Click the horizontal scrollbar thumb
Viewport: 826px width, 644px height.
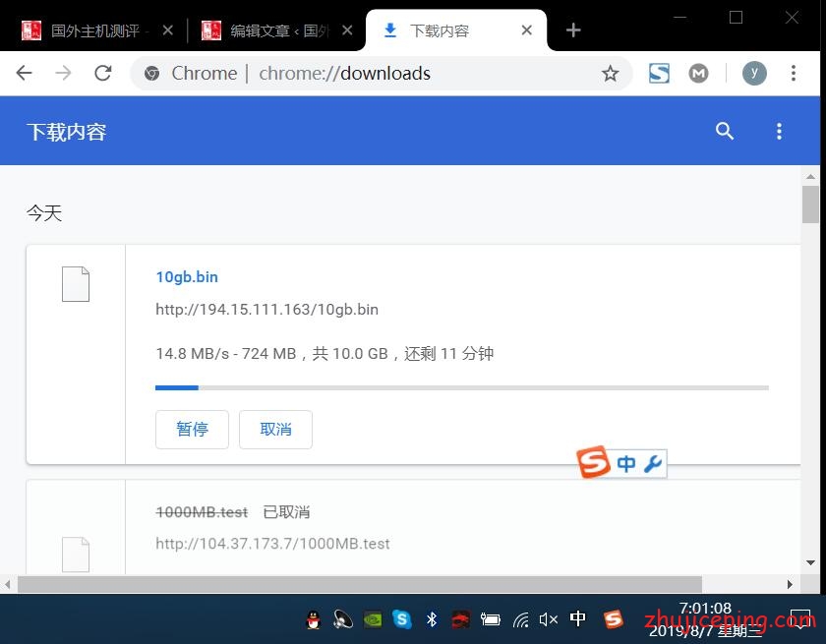(x=360, y=584)
